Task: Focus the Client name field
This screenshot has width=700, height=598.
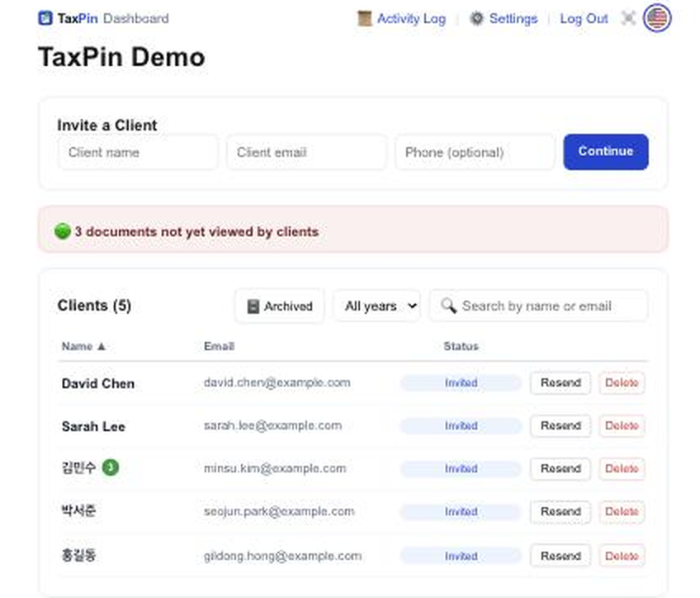Action: pyautogui.click(x=138, y=152)
